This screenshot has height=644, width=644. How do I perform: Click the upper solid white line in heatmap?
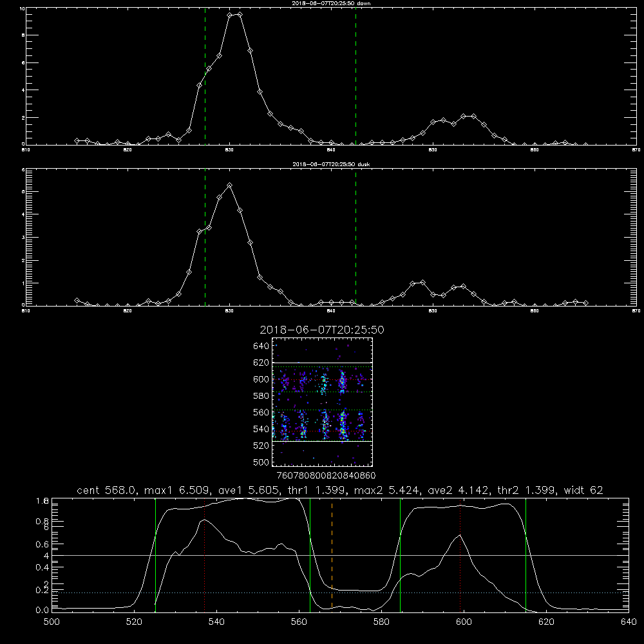[322, 363]
